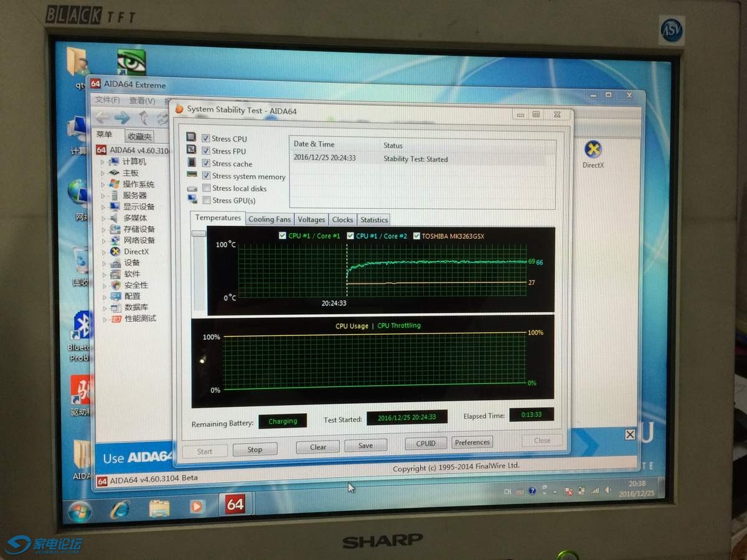Click the 显示设备 display icon in tree

pos(115,207)
